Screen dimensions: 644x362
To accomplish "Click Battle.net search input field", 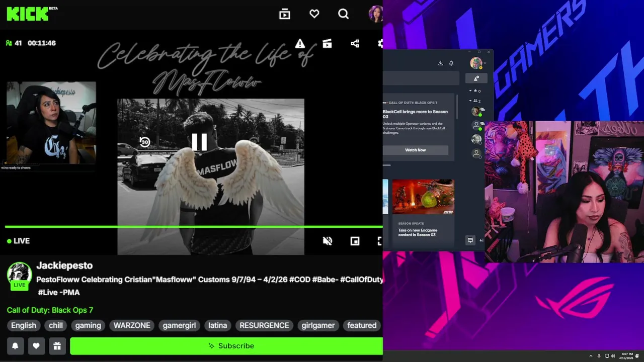I will pyautogui.click(x=421, y=78).
